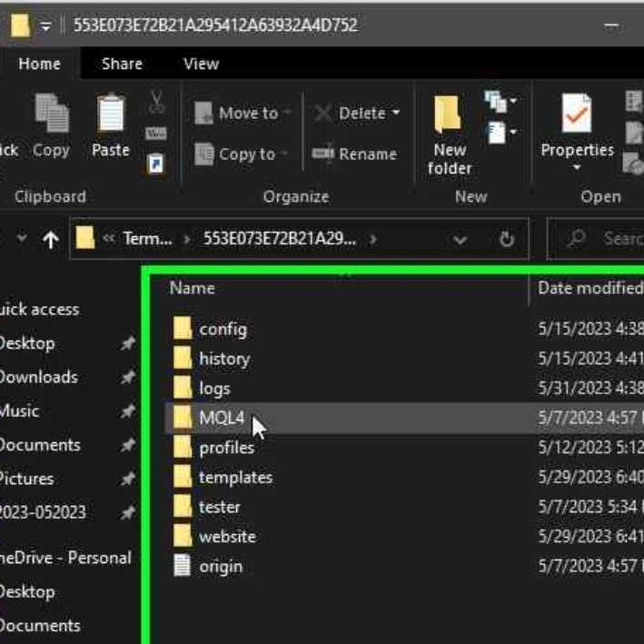The height and width of the screenshot is (644, 644).
Task: Select the website folder
Action: coord(404,536)
